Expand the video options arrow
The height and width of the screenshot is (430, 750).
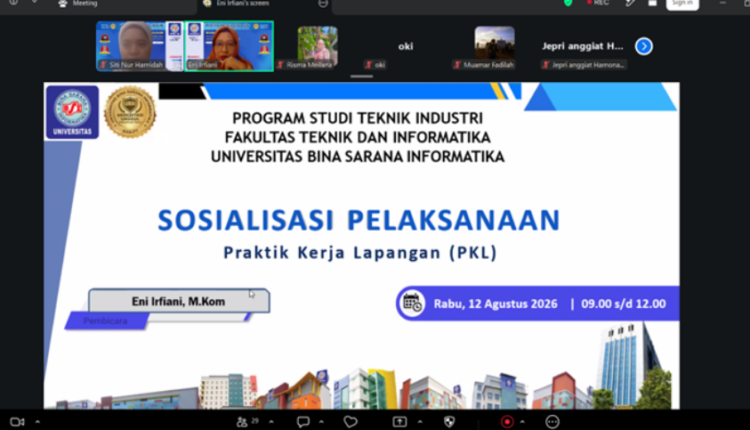37,422
